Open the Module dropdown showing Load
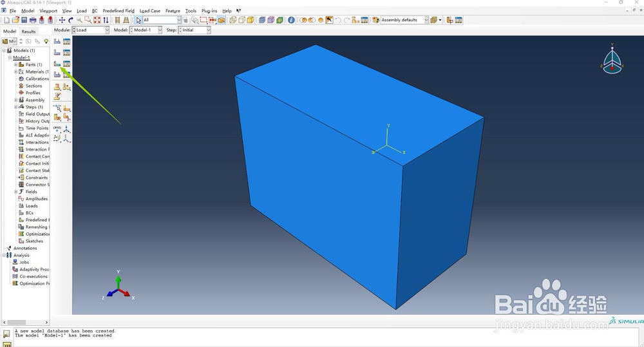This screenshot has height=347, width=644. 91,30
